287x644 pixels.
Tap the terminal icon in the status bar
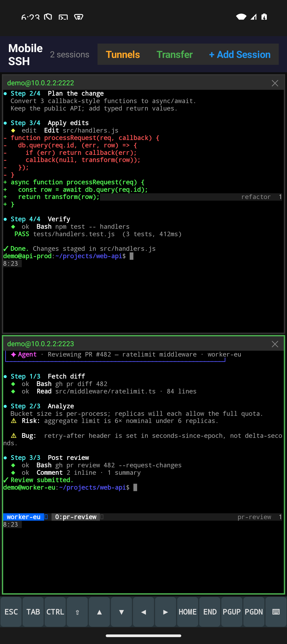click(x=63, y=18)
